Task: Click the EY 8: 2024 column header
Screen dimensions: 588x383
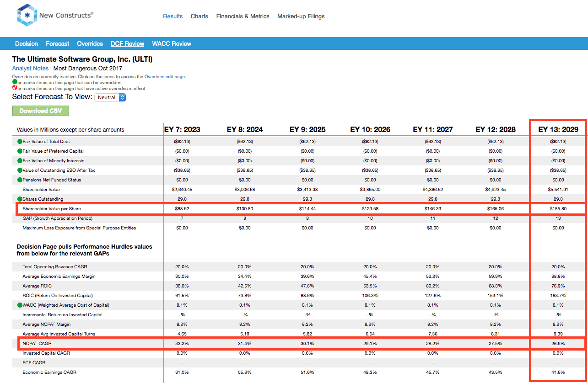Action: click(x=245, y=129)
